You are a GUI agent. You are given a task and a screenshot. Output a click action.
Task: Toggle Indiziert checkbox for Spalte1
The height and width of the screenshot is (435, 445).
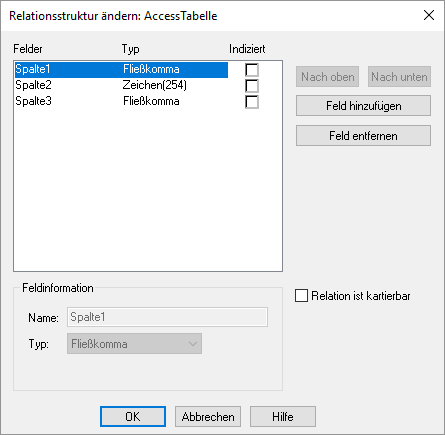coord(252,70)
